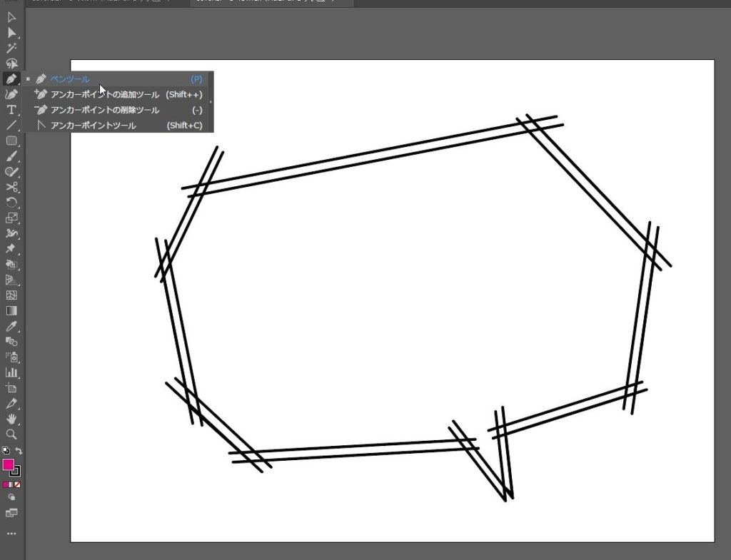Screen dimensions: 731x560
Task: Click the Zoom magnifier tool
Action: [11, 434]
